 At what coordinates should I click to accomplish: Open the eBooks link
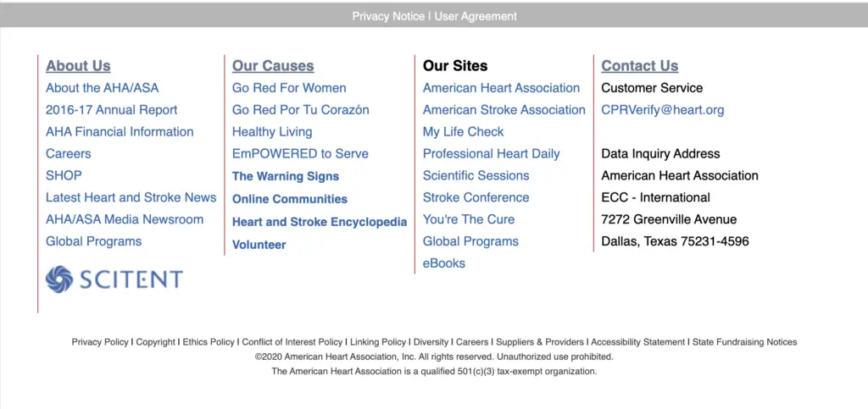click(444, 263)
